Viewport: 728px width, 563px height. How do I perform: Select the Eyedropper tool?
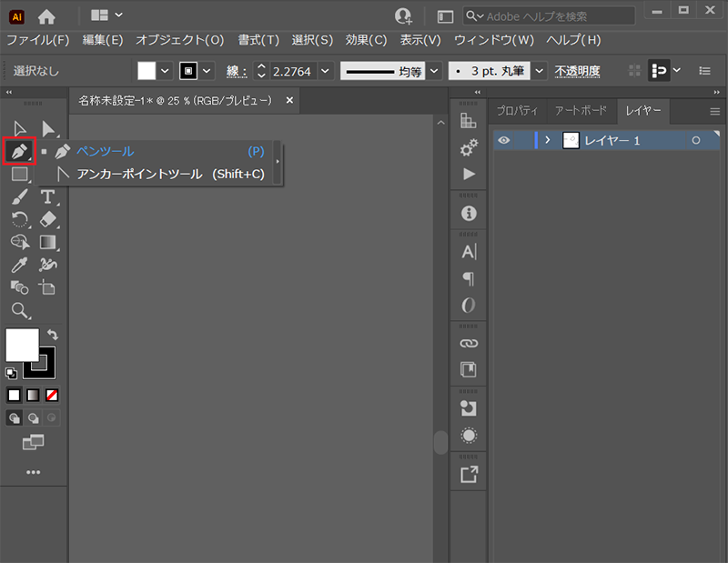pos(19,265)
